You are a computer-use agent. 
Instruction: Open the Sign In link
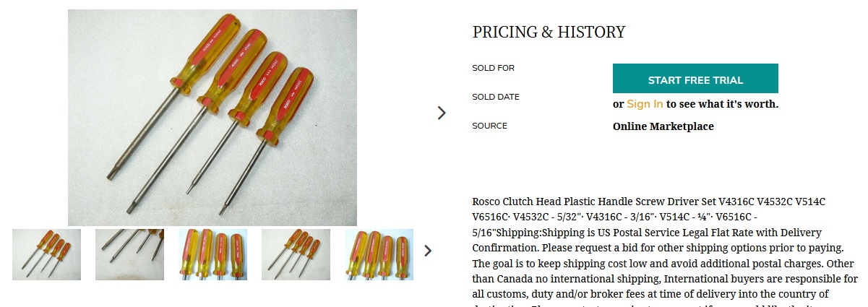tap(644, 104)
